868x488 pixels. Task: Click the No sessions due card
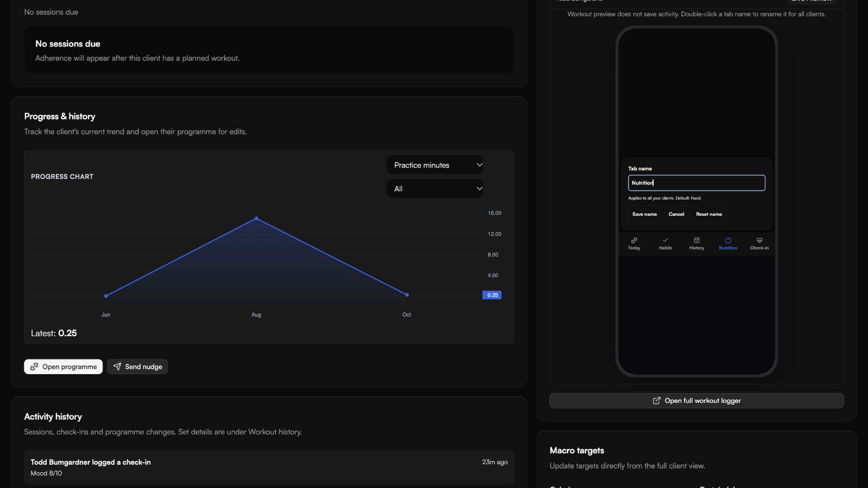point(269,50)
